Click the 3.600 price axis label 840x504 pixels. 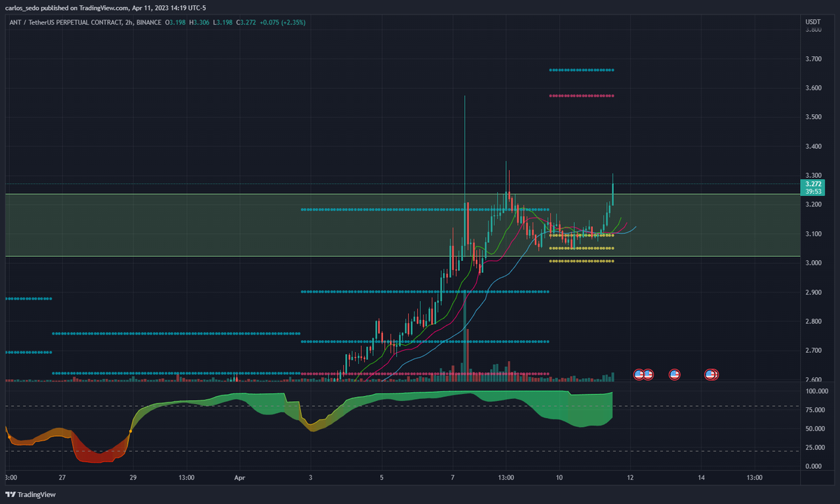pos(813,88)
